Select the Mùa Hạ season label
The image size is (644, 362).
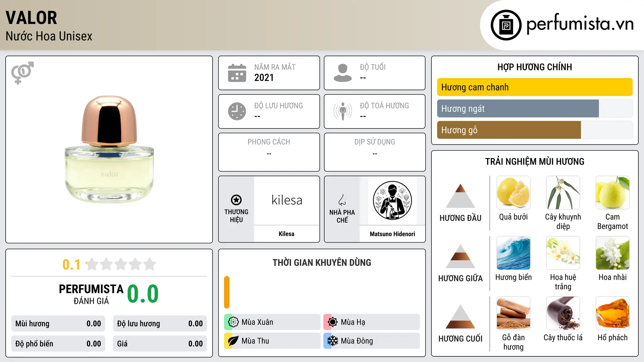click(x=353, y=322)
